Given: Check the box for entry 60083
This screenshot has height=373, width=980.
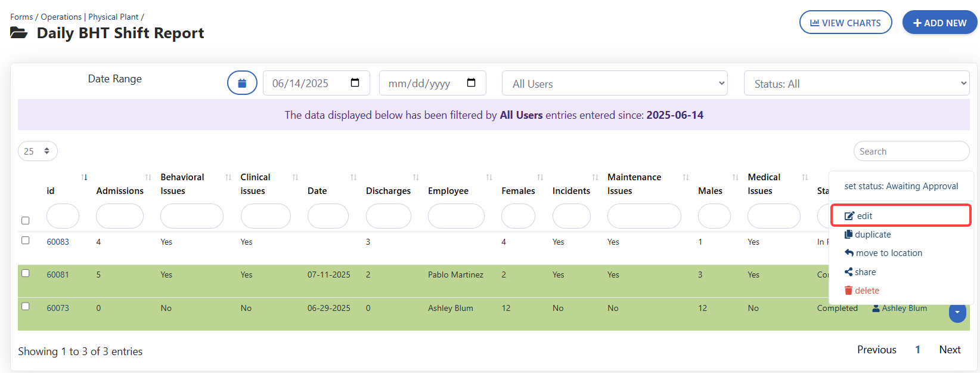Looking at the screenshot, I should [x=25, y=241].
